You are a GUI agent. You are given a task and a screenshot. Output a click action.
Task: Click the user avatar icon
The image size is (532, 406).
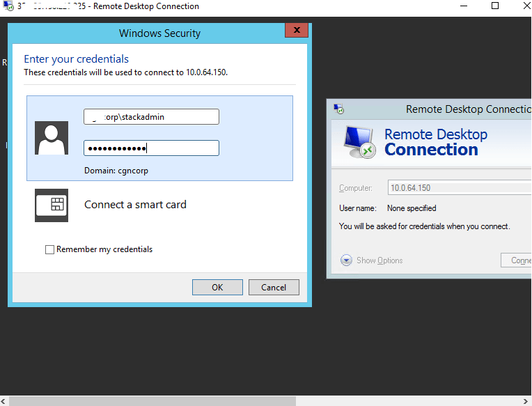click(x=52, y=138)
